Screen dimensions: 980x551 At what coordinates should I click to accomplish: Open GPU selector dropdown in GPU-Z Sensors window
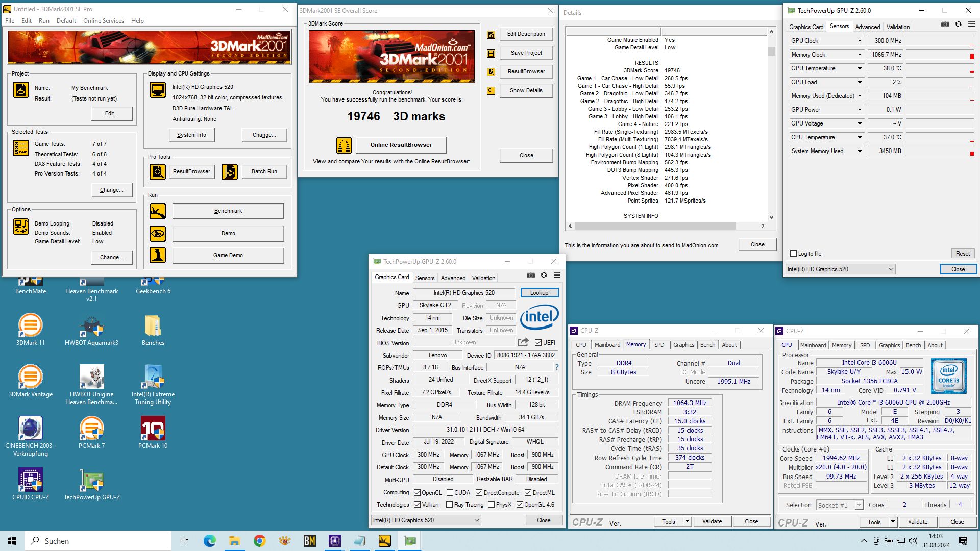click(x=840, y=269)
